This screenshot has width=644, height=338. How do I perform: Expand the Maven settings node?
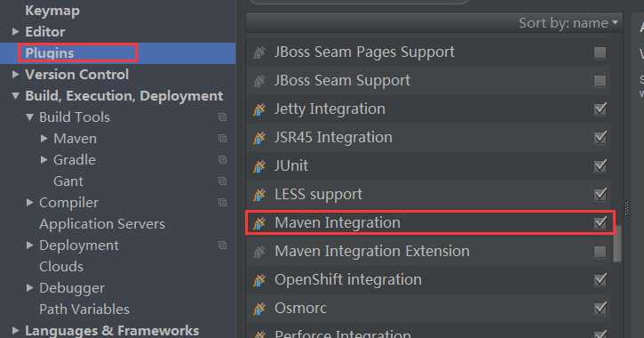click(44, 139)
